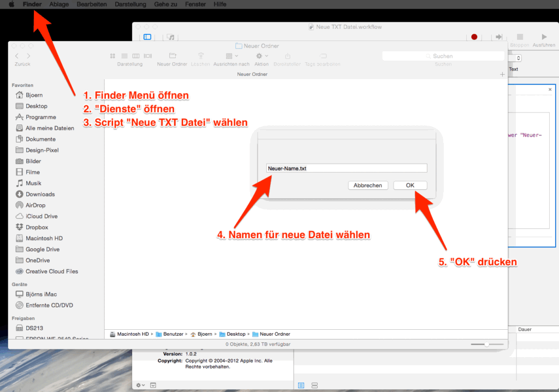The height and width of the screenshot is (392, 559).
Task: Open the Ablage menu
Action: click(59, 4)
